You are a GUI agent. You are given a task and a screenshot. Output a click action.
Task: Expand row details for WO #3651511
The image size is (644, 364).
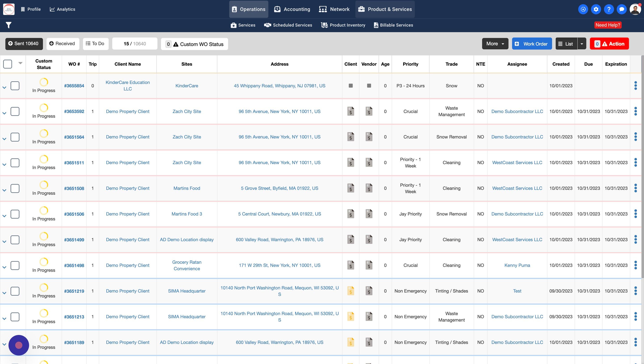click(x=4, y=165)
